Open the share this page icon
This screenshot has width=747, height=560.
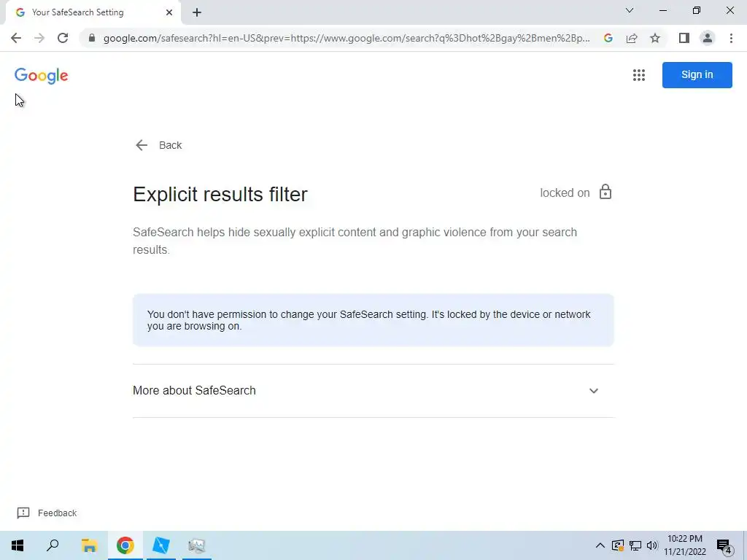[x=632, y=38]
